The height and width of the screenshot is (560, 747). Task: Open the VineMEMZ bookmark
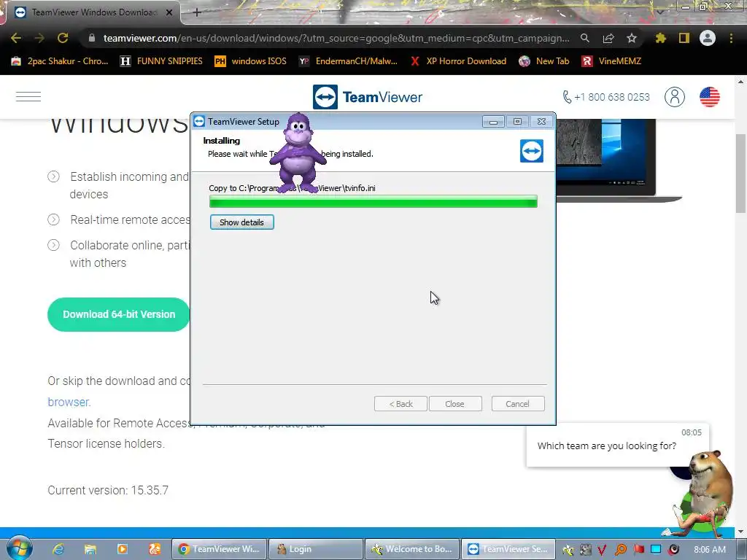pos(612,61)
